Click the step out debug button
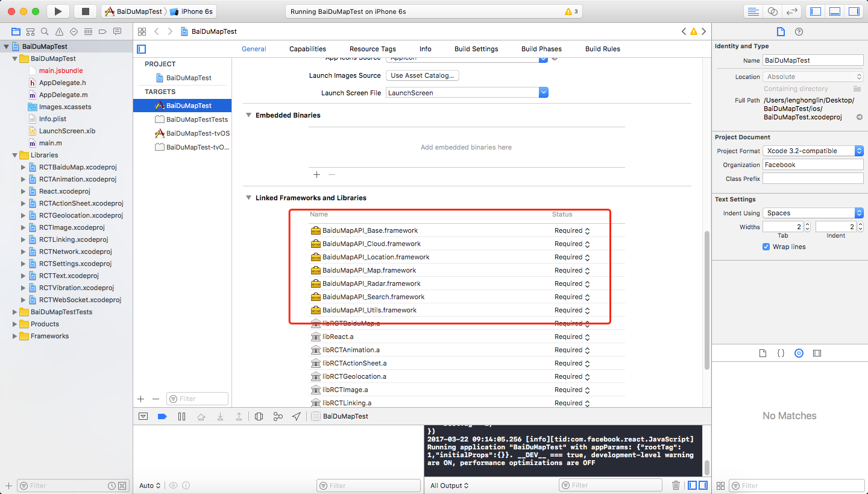Screen dimensions: 868x494 (239, 416)
